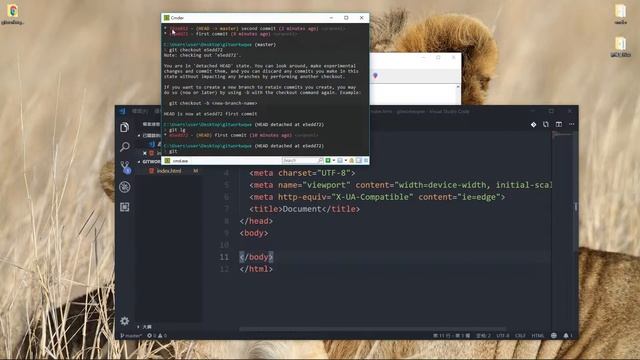640x360 pixels.
Task: Open the Manage gear menu in VS Code
Action: click(x=125, y=321)
